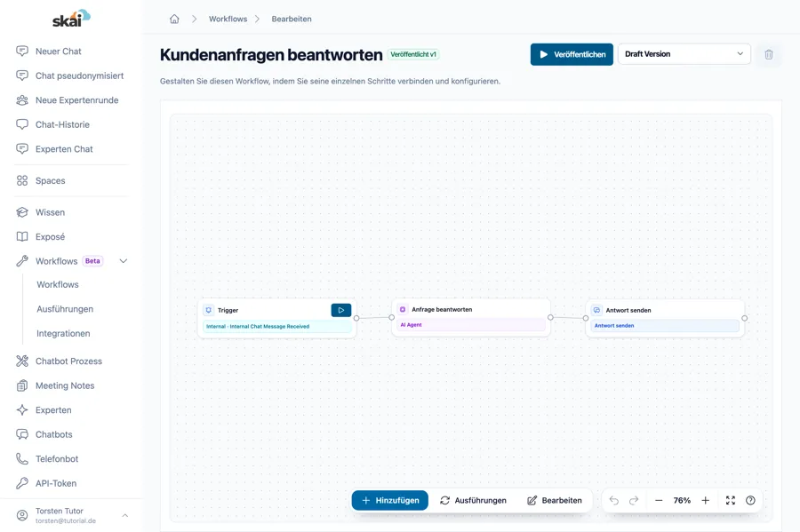Undo the last canvas action

(613, 500)
